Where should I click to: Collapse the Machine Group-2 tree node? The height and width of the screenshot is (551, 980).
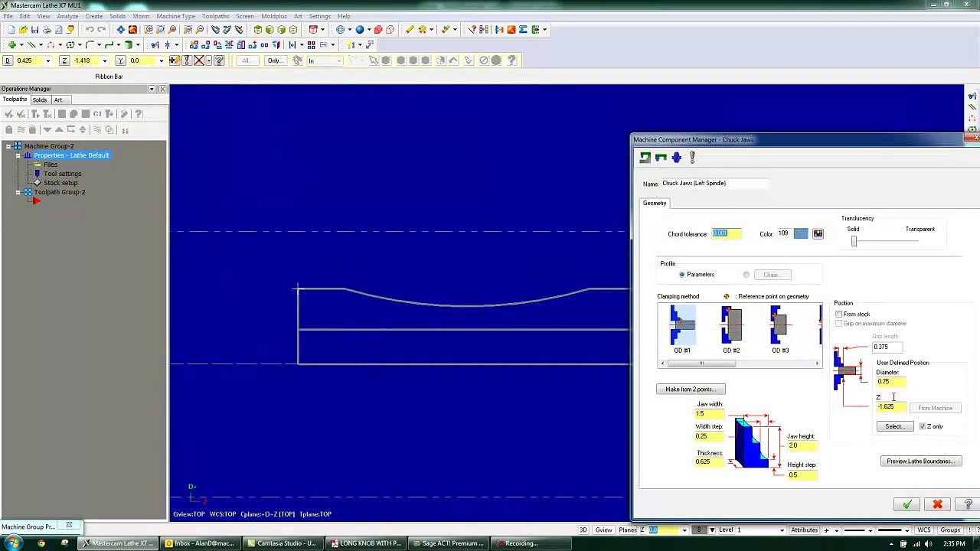click(x=8, y=146)
